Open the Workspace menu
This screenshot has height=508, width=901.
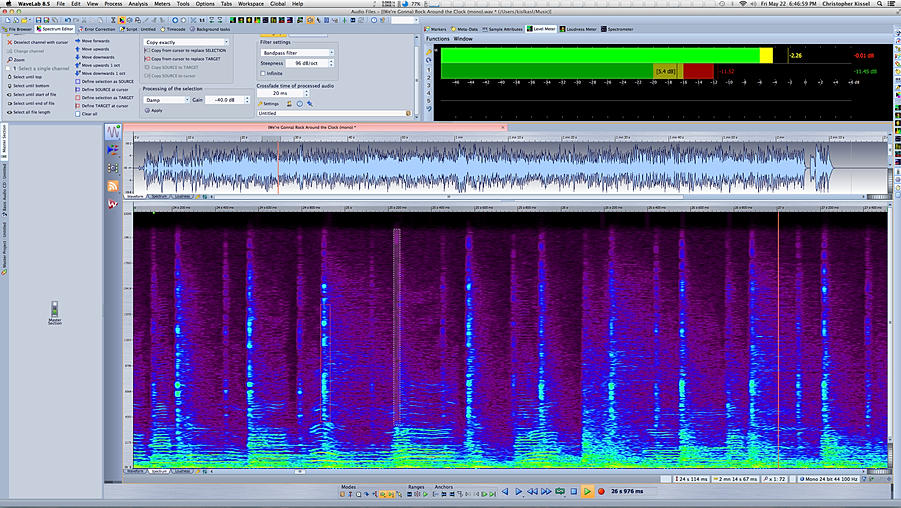251,3
